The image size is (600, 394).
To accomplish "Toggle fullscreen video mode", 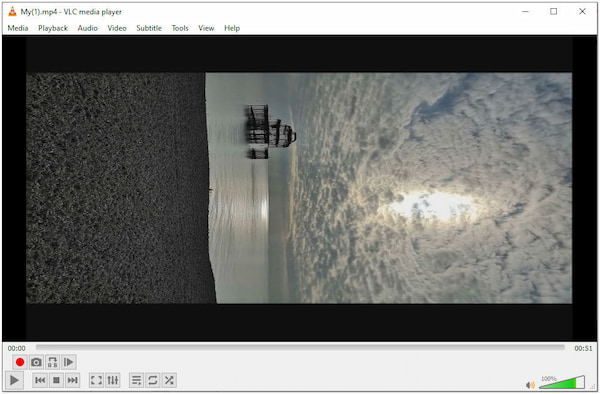I will pos(96,380).
